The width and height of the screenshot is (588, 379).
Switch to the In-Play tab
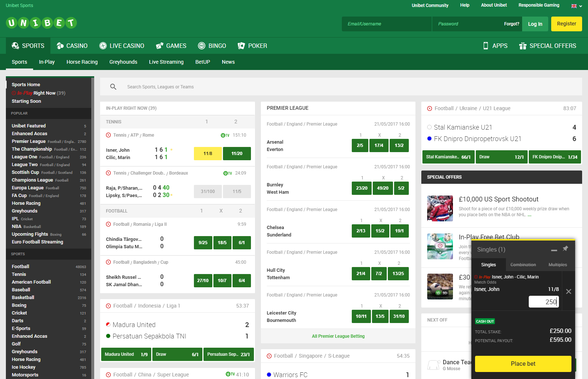click(47, 62)
